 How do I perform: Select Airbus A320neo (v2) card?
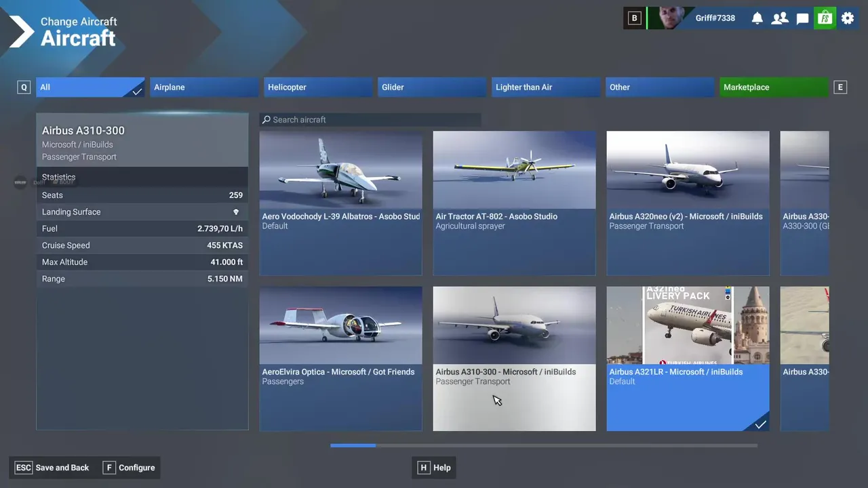[688, 203]
